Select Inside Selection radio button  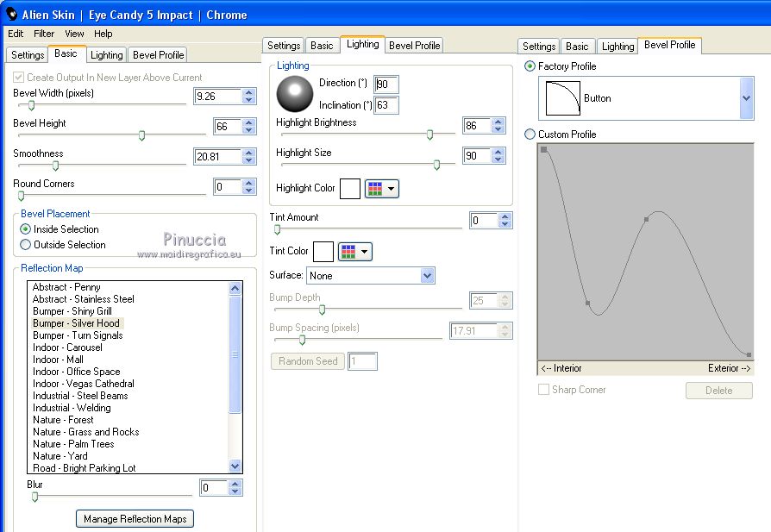25,229
